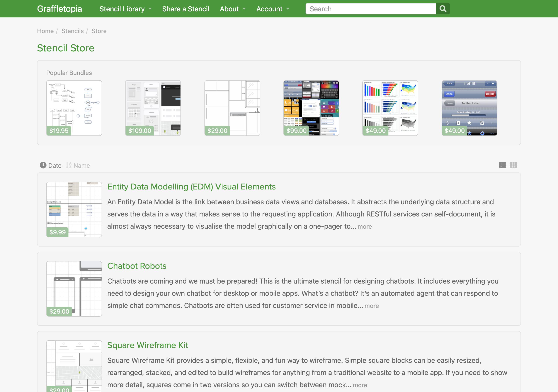This screenshot has width=558, height=392.
Task: Sort stencils by Date
Action: coord(51,165)
